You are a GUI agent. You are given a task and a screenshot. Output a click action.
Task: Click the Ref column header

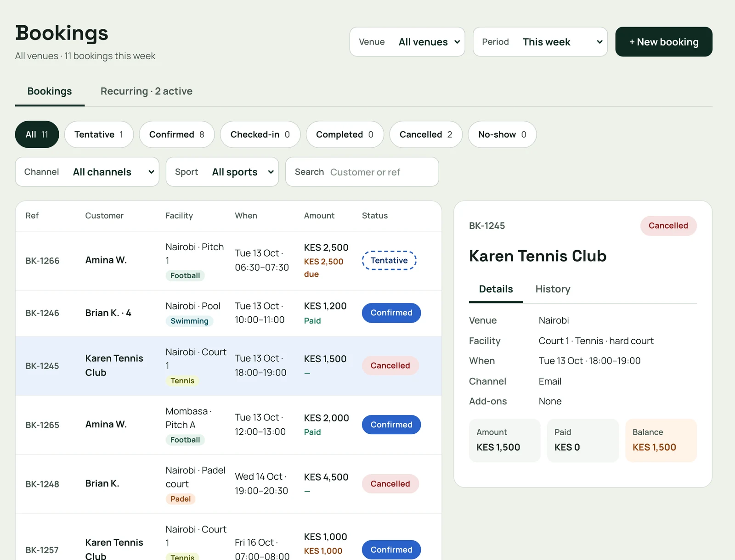32,216
